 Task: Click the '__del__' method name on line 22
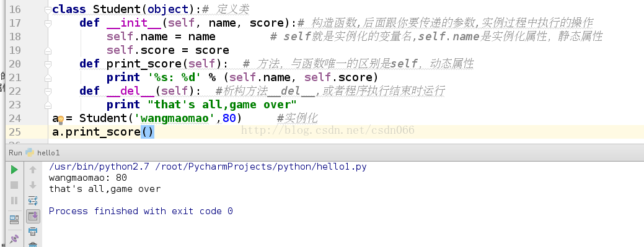[x=130, y=90]
